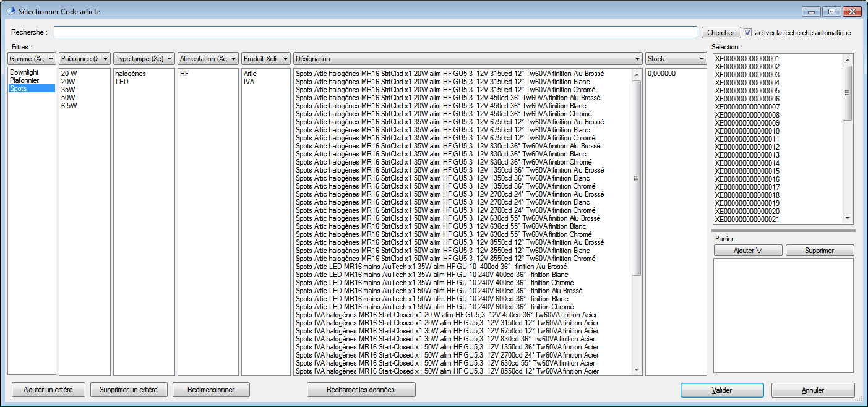Select IVA in Produit list
The image size is (868, 407).
pos(266,82)
